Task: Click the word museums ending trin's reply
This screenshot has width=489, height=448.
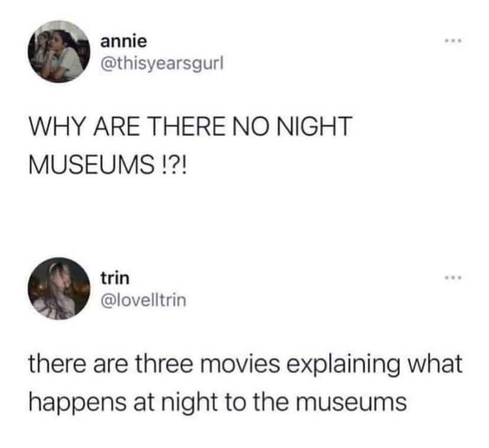Action: pyautogui.click(x=351, y=402)
